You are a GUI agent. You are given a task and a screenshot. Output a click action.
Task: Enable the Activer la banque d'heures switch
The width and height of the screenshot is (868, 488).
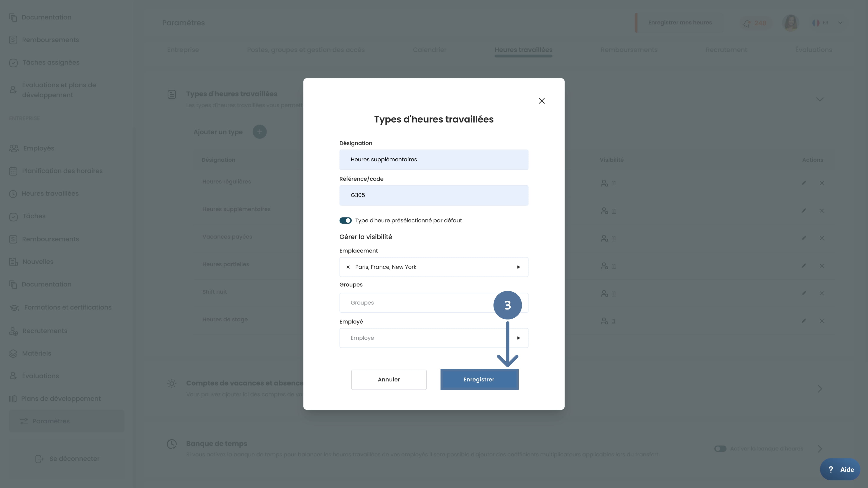[x=720, y=449]
